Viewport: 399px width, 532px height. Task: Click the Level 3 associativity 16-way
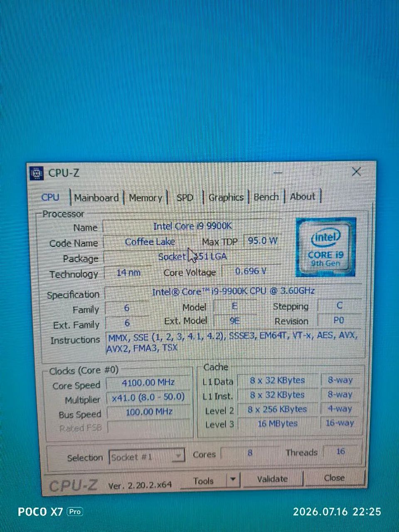(x=340, y=423)
